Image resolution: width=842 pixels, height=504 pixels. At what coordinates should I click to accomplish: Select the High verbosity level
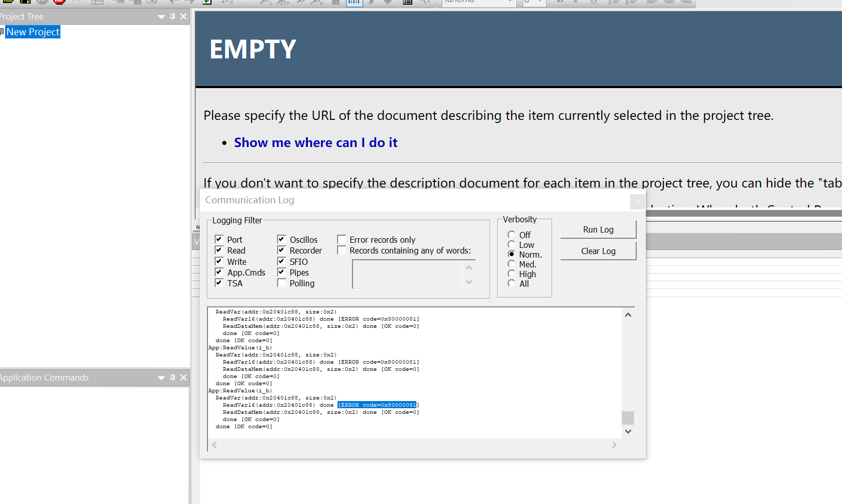[511, 274]
